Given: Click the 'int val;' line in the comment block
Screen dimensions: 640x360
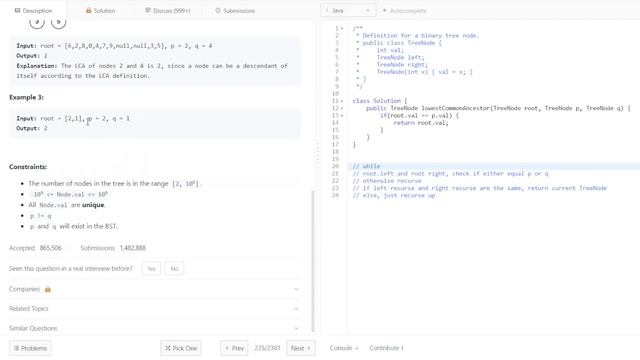Looking at the screenshot, I should pyautogui.click(x=390, y=50).
